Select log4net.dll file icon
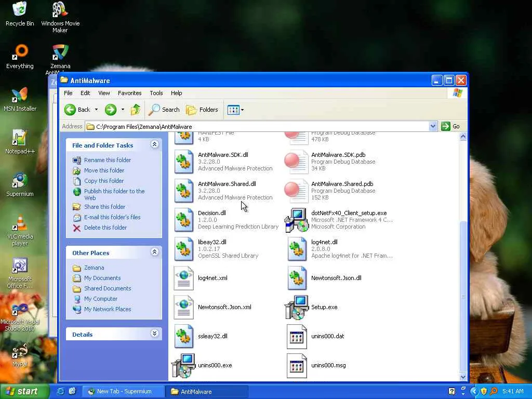Viewport: 532px width, 399px height. 297,249
